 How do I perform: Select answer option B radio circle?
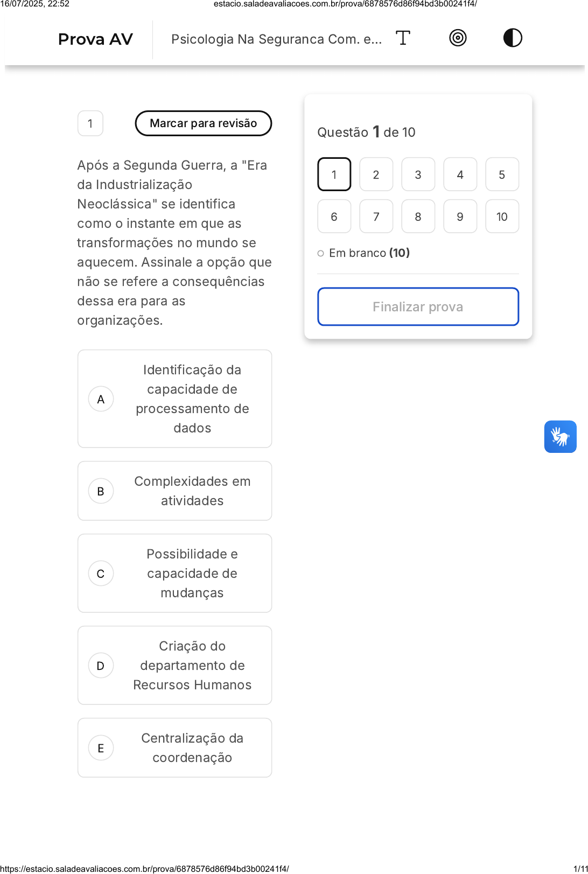point(101,491)
